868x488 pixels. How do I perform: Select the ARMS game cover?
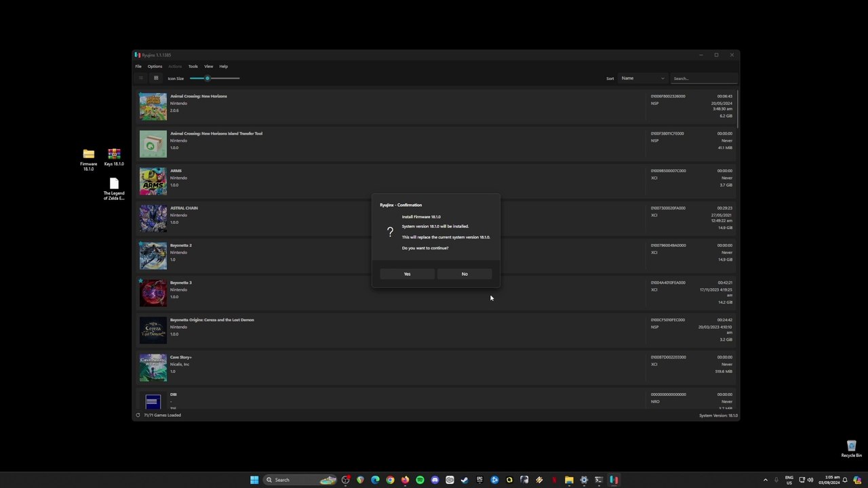[153, 182]
